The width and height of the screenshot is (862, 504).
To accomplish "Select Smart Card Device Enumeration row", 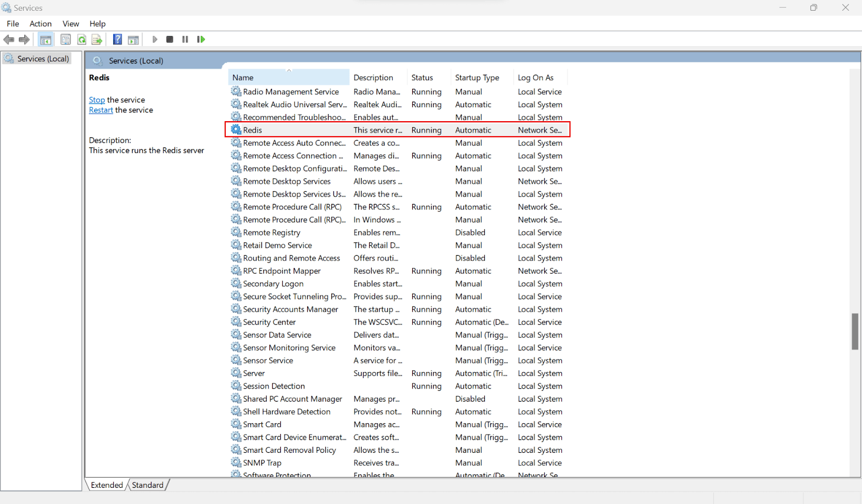I will coord(399,437).
